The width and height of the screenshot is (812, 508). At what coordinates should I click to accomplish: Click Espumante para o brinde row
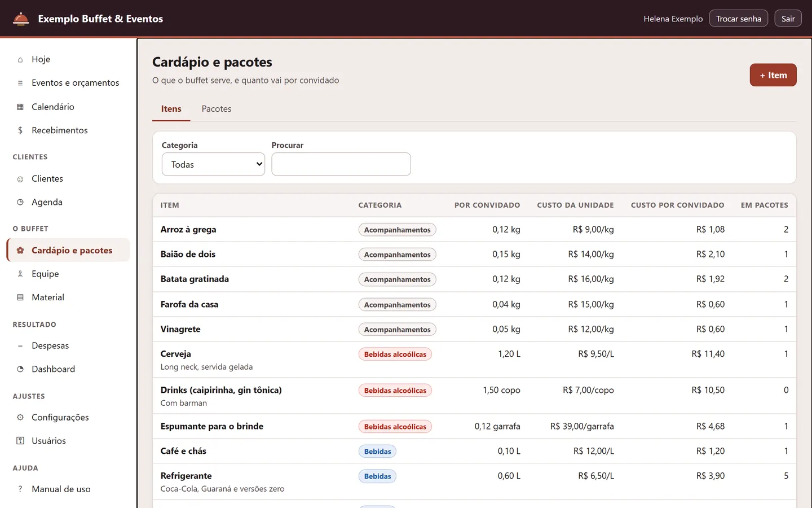pyautogui.click(x=474, y=426)
